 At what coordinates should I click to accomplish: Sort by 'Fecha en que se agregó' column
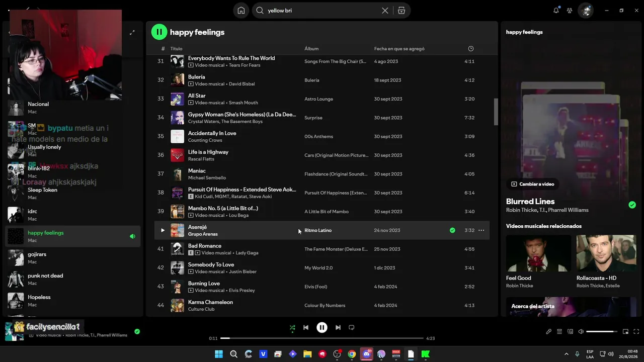[399, 49]
